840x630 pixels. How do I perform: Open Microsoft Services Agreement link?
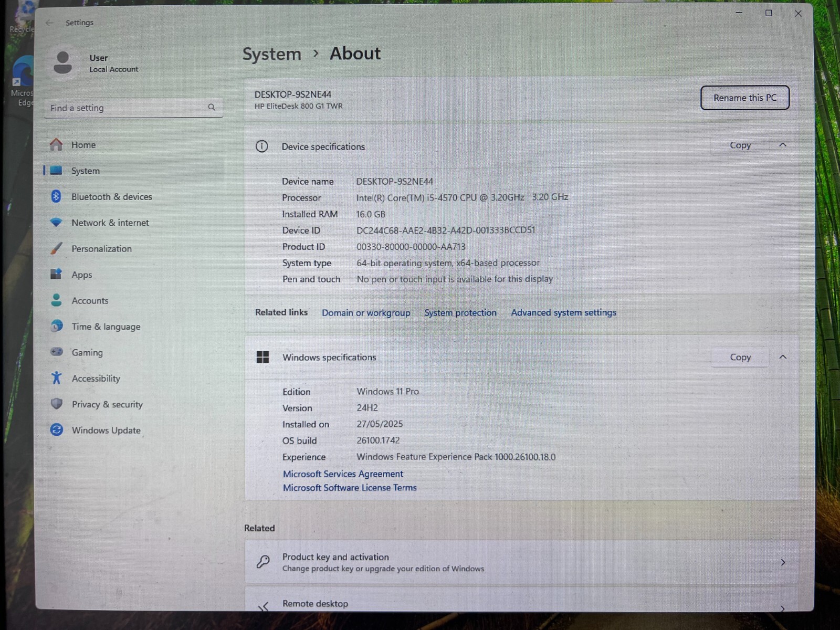pos(343,474)
